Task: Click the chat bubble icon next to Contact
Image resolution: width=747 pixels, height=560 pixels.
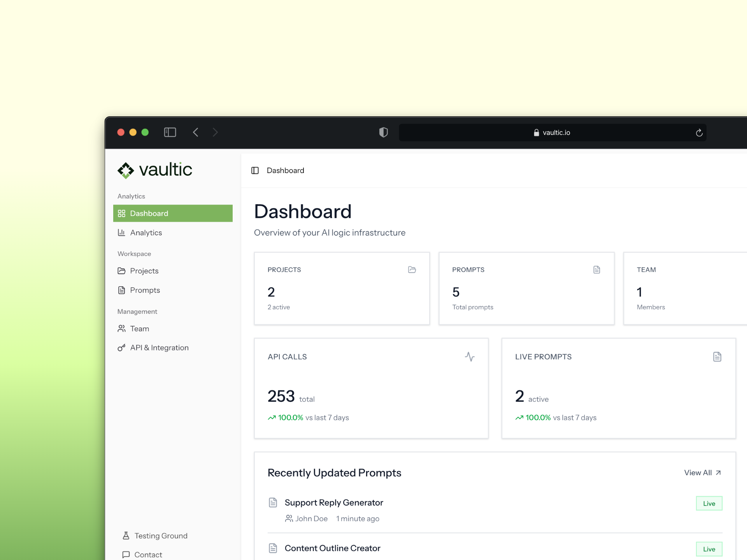Action: 125,555
